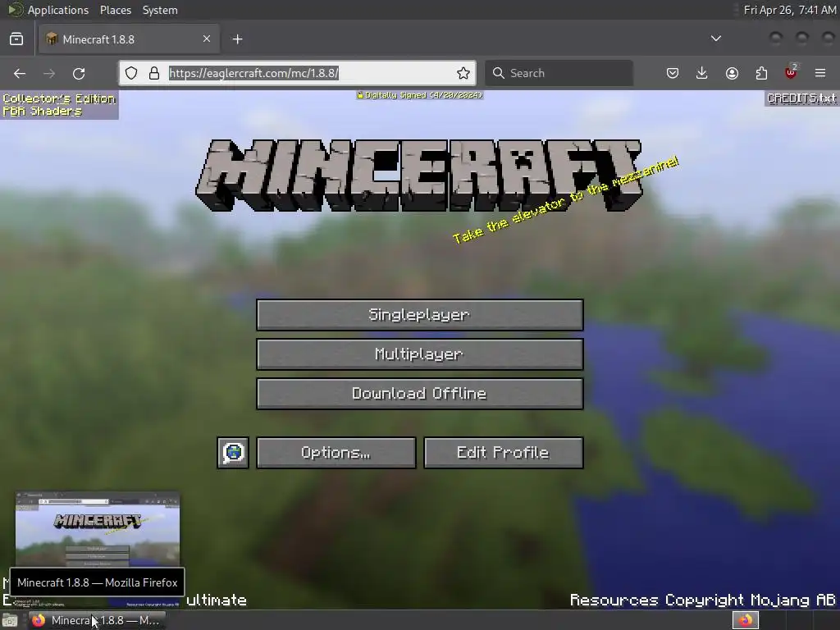Open Firefox hamburger application menu
This screenshot has width=840, height=630.
coord(820,73)
